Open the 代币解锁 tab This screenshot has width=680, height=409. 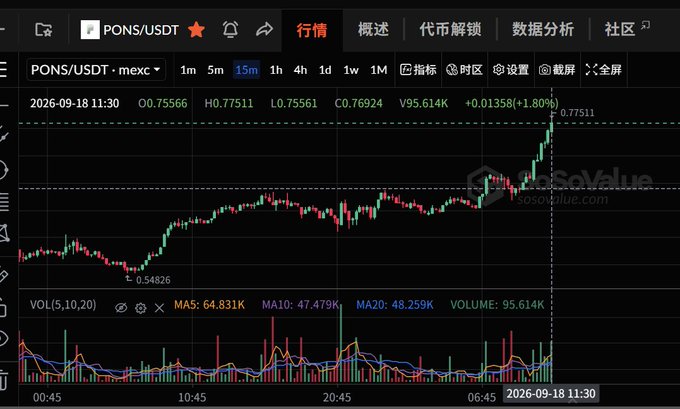[x=450, y=29]
